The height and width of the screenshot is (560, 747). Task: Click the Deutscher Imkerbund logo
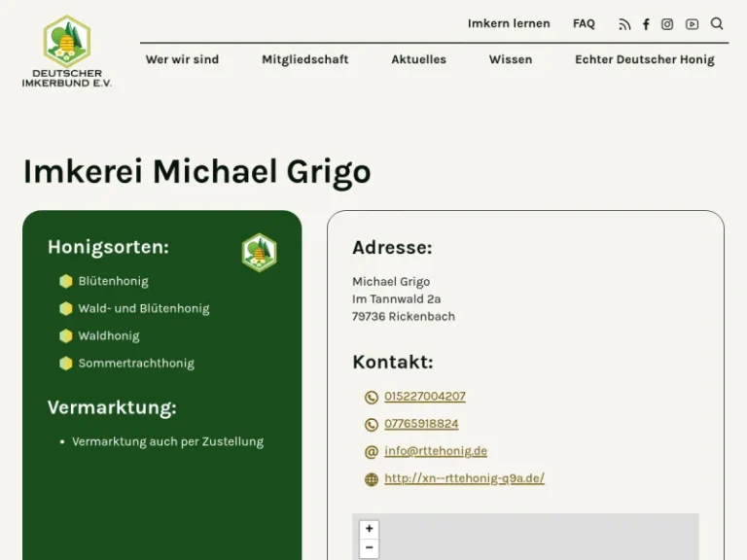(66, 52)
